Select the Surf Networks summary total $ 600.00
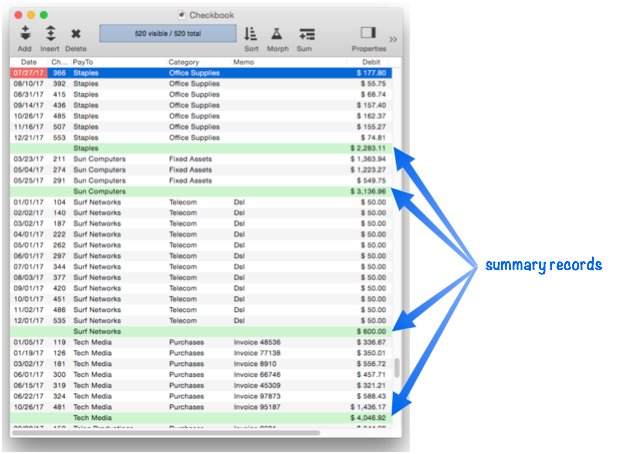 [x=371, y=331]
